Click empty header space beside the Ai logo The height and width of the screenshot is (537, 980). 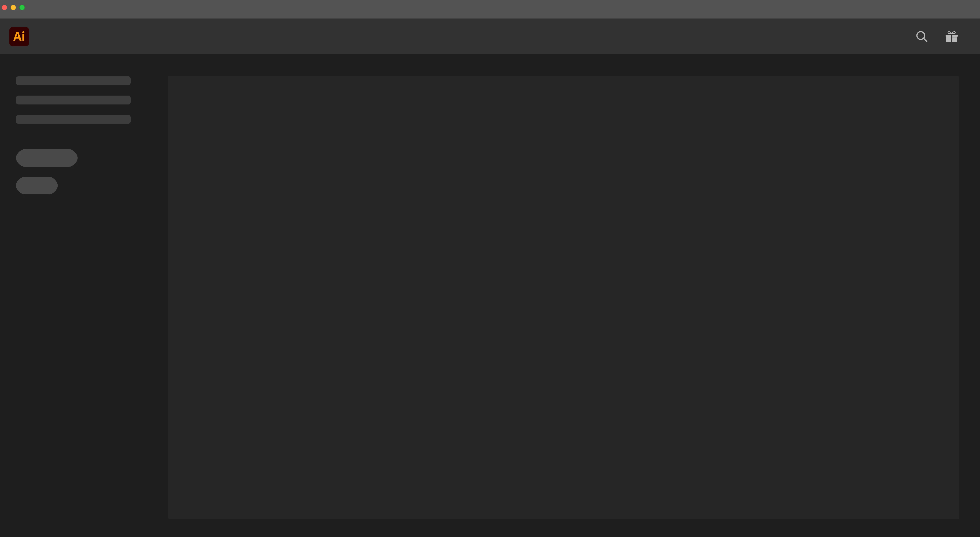pos(456,36)
